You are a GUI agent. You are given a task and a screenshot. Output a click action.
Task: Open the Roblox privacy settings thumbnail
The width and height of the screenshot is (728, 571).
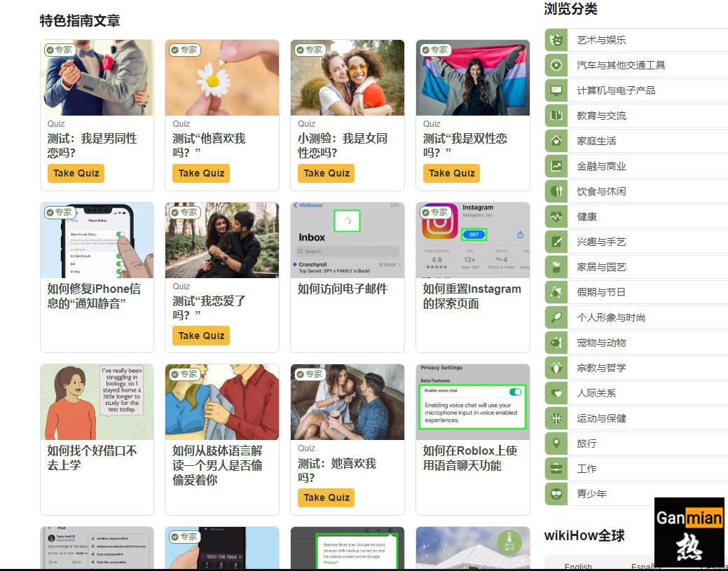(x=473, y=402)
